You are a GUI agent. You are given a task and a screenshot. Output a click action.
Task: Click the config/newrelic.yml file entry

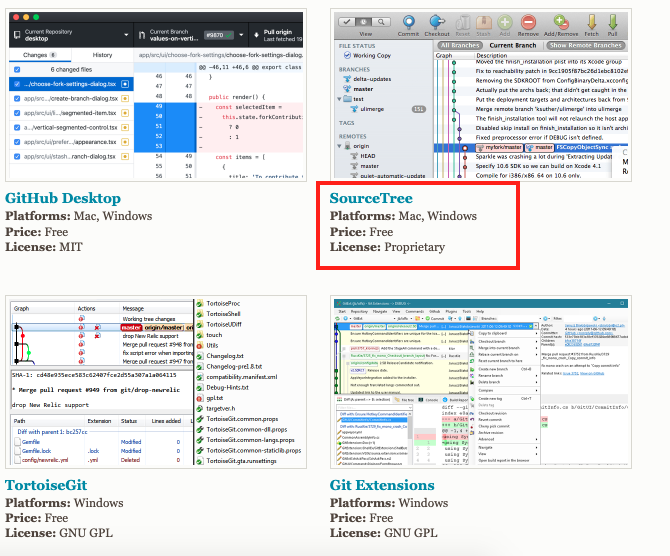(45, 460)
